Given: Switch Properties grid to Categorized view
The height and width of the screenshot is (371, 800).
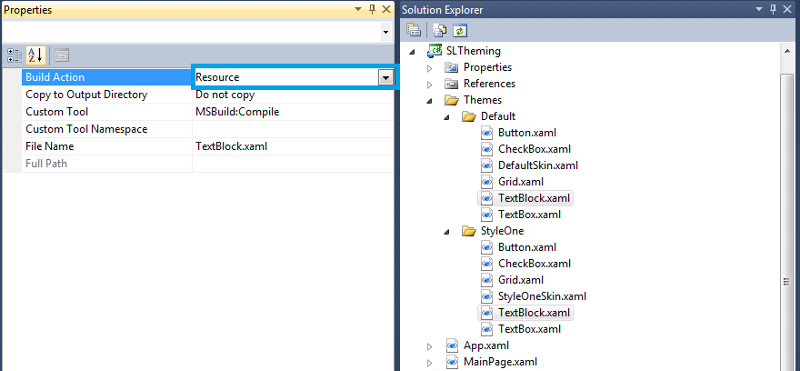Looking at the screenshot, I should pos(14,55).
